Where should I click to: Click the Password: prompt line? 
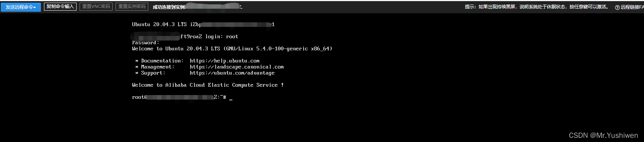[146, 42]
